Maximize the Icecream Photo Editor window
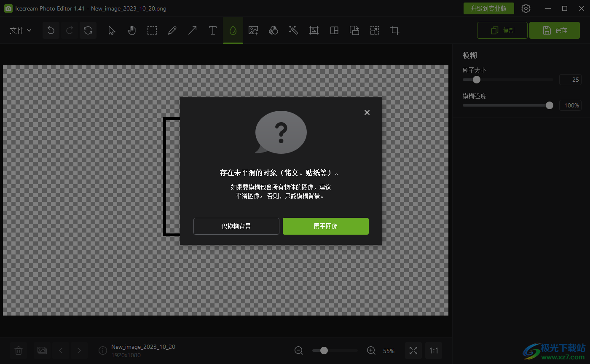This screenshot has width=590, height=364. click(x=565, y=8)
